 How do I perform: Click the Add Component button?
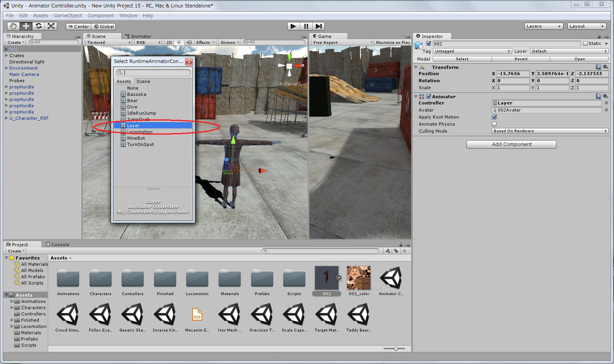pos(511,144)
